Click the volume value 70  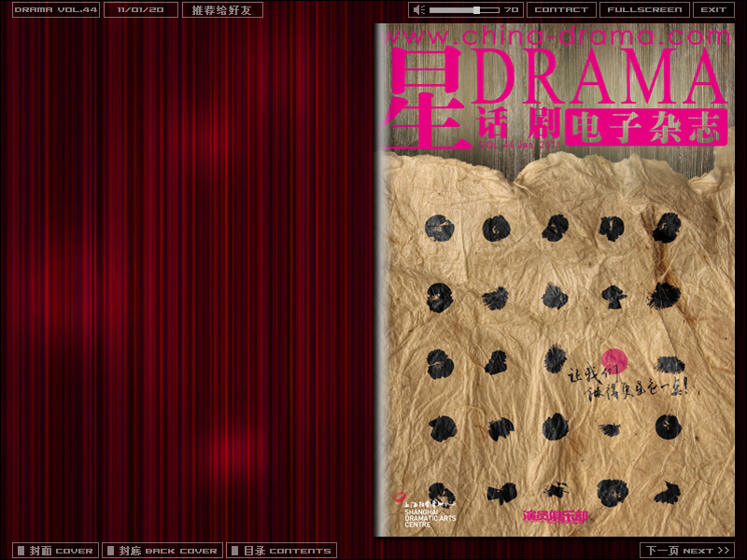click(511, 9)
